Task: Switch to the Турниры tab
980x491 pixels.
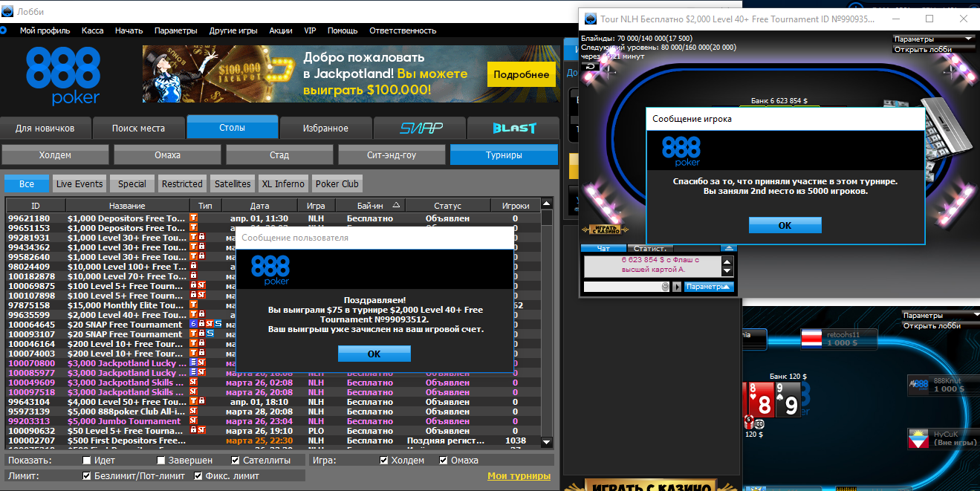Action: tap(504, 155)
